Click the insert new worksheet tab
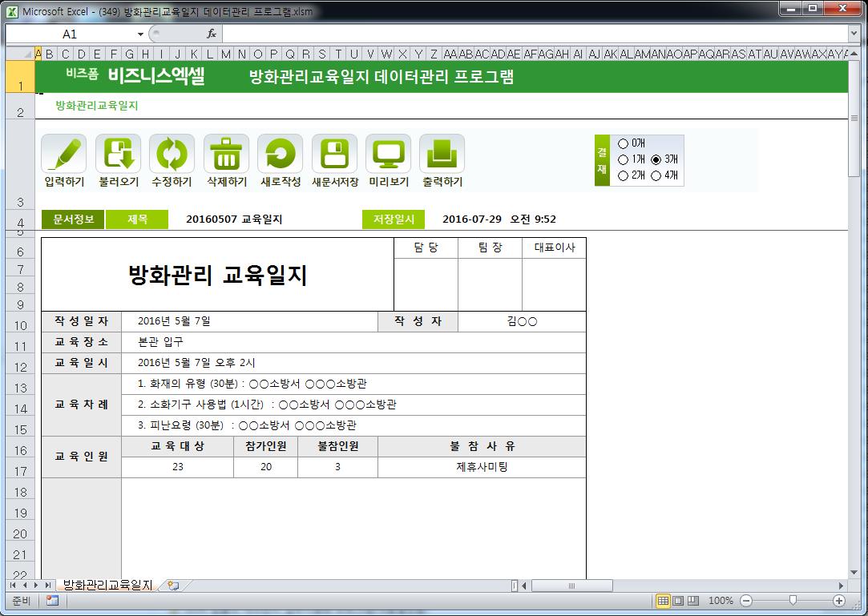The image size is (868, 616). 173,586
